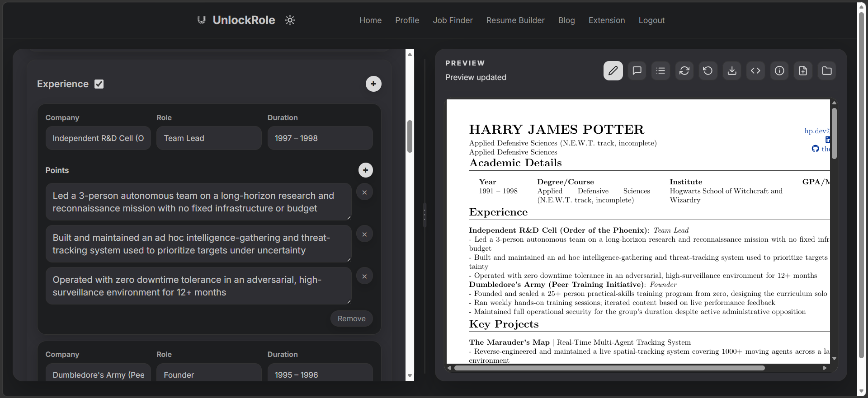Open Job Finder from navigation
This screenshot has width=868, height=398.
453,20
